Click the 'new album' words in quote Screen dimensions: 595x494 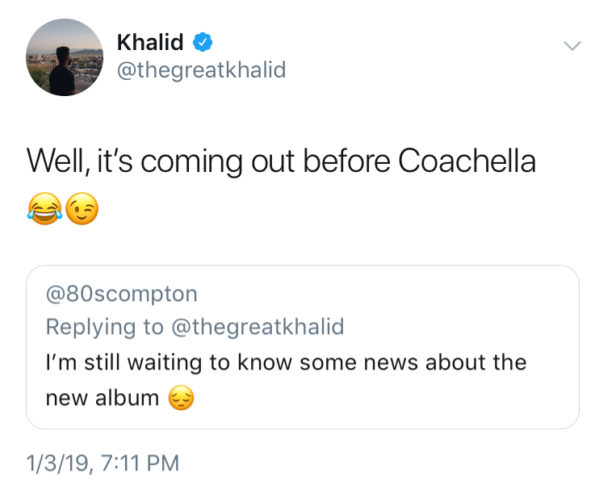[102, 398]
